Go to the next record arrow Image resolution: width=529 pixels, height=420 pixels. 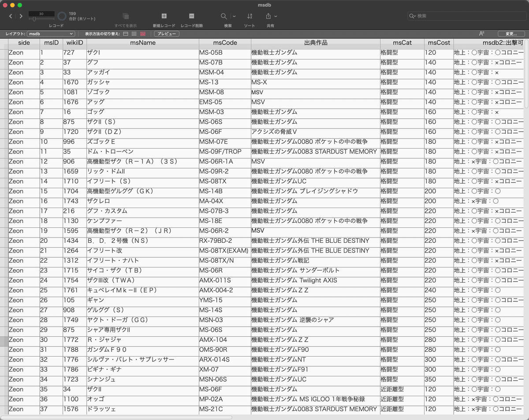coord(21,16)
